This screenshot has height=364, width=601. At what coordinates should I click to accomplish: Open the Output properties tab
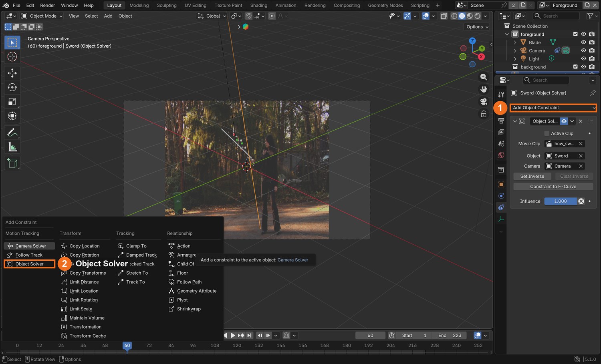coord(501,121)
